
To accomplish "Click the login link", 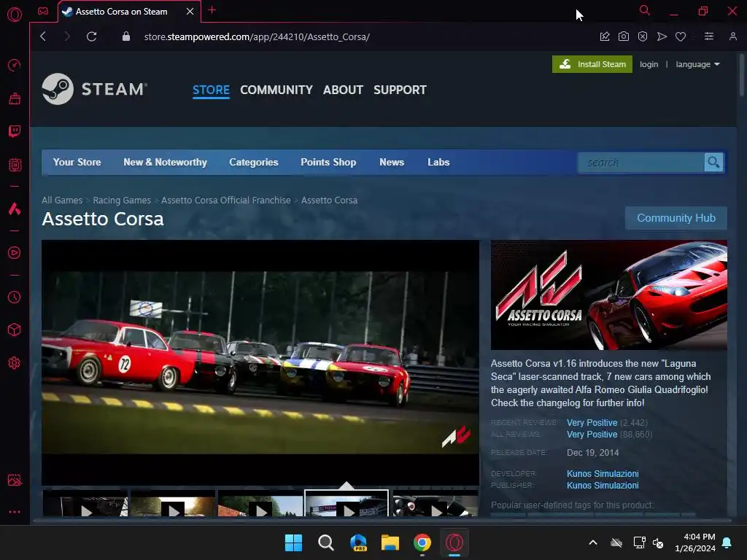I will pos(649,64).
